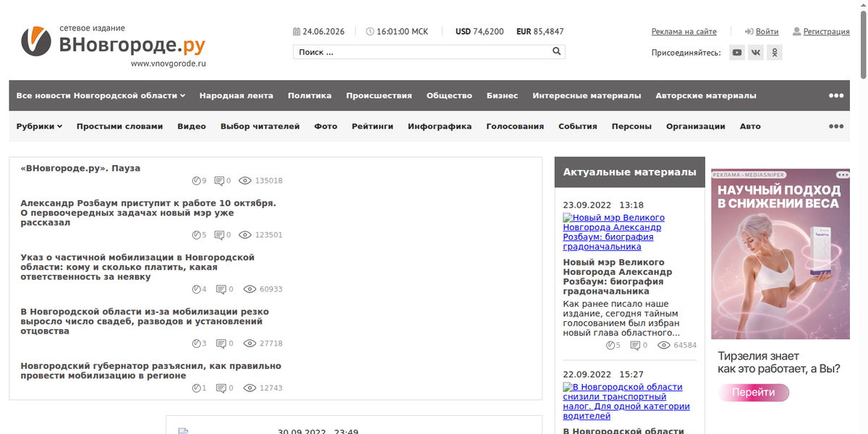Open the Odnoklassniki social icon
Viewport: 868px width, 434px height.
pyautogui.click(x=775, y=52)
